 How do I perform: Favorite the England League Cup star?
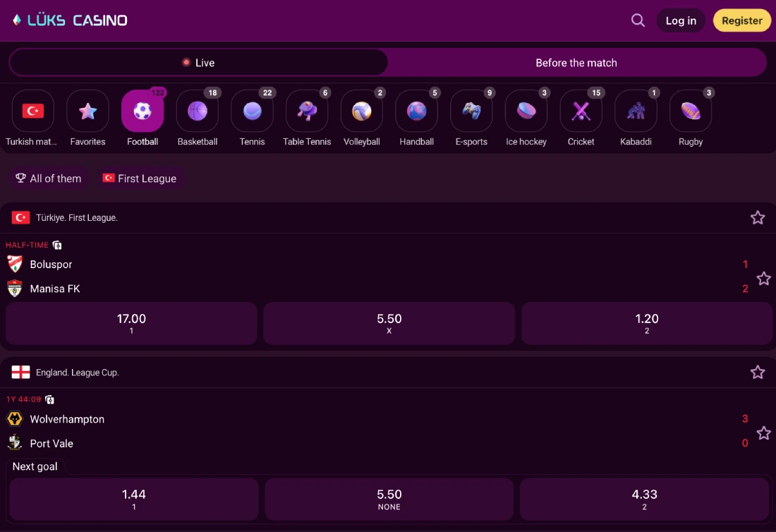757,372
